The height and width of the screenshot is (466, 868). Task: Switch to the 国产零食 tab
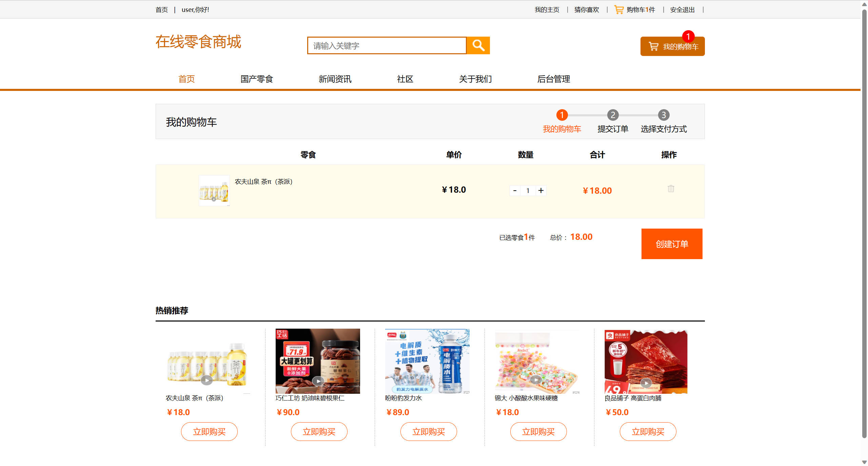coord(256,79)
